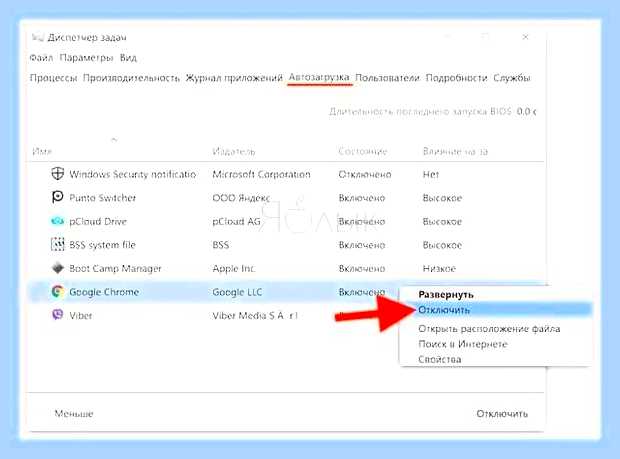Click the Windows Security notification shield icon
The width and height of the screenshot is (620, 459).
pos(58,174)
